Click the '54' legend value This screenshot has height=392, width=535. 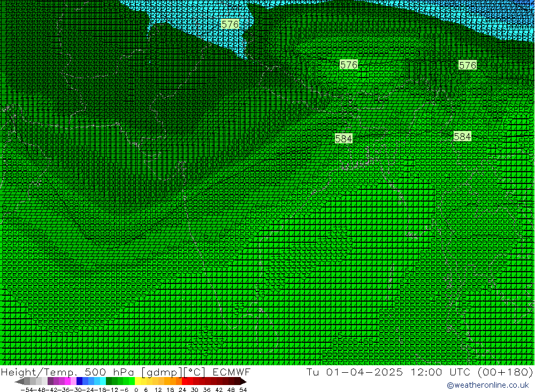pos(243,390)
